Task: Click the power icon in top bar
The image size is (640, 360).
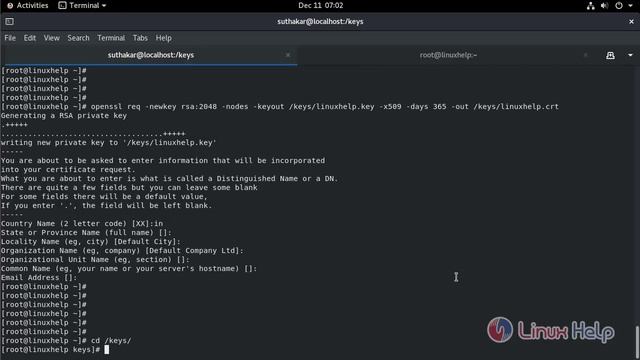Action: [619, 6]
